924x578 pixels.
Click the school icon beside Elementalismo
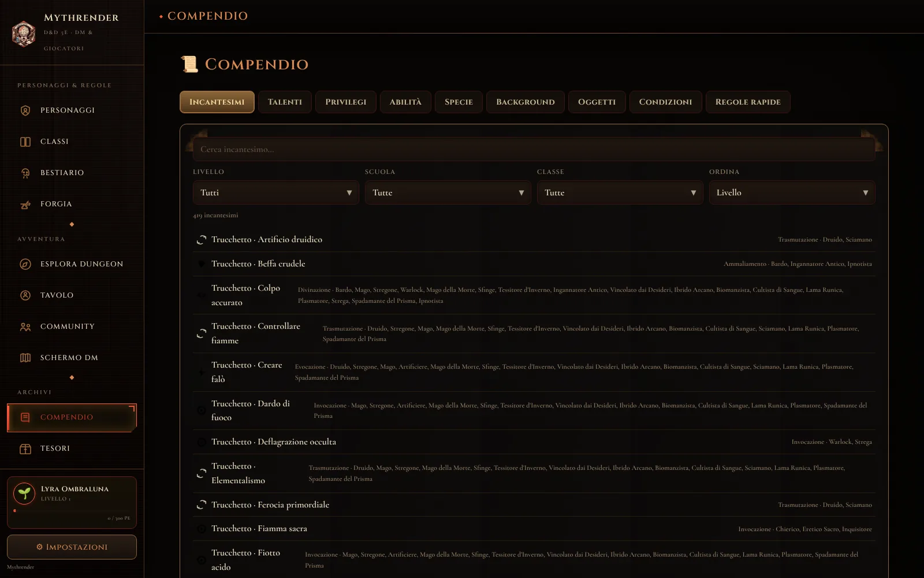[x=202, y=473]
